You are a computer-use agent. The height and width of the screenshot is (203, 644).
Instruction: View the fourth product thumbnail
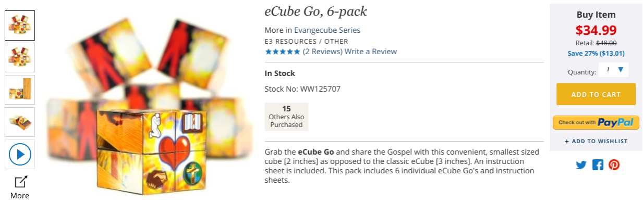tap(20, 122)
